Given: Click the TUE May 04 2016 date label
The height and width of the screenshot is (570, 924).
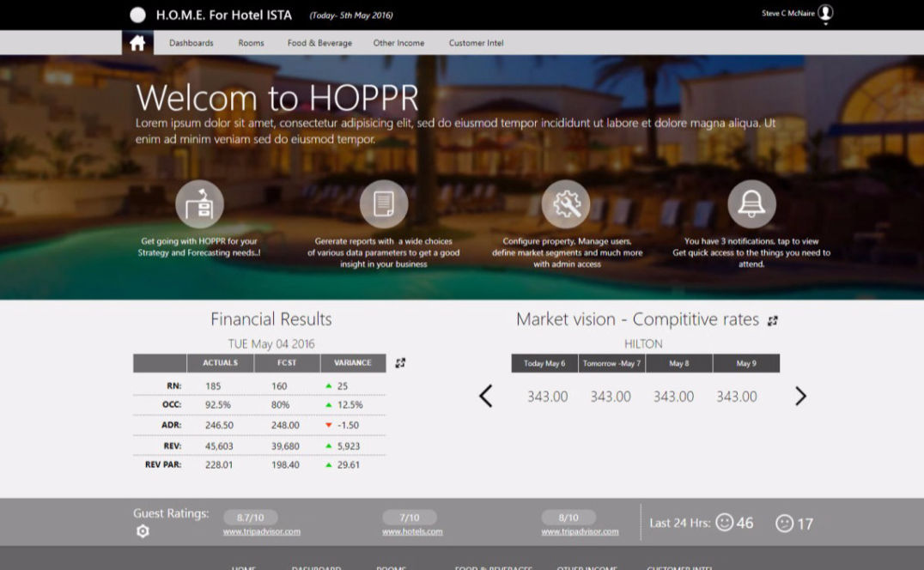Looking at the screenshot, I should 271,344.
